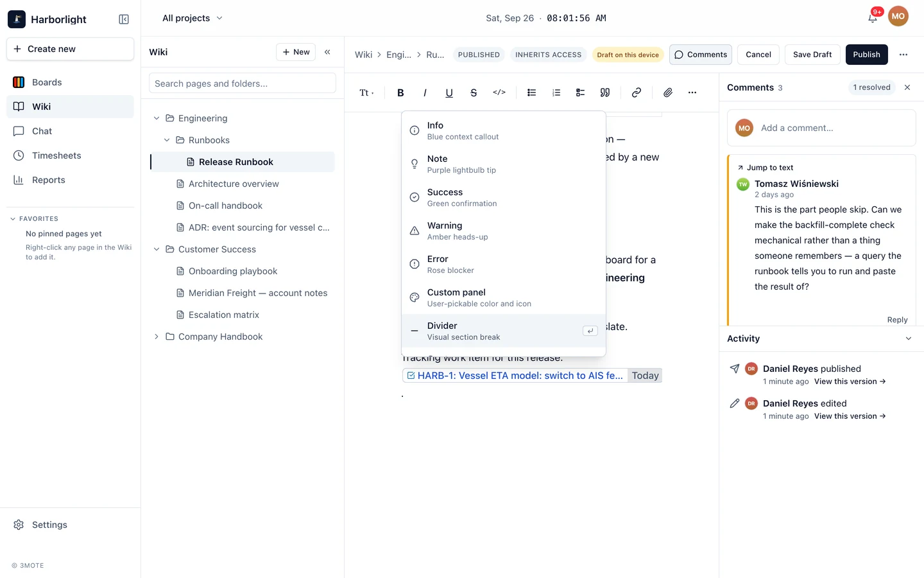Collapse the Activity section

pyautogui.click(x=909, y=338)
